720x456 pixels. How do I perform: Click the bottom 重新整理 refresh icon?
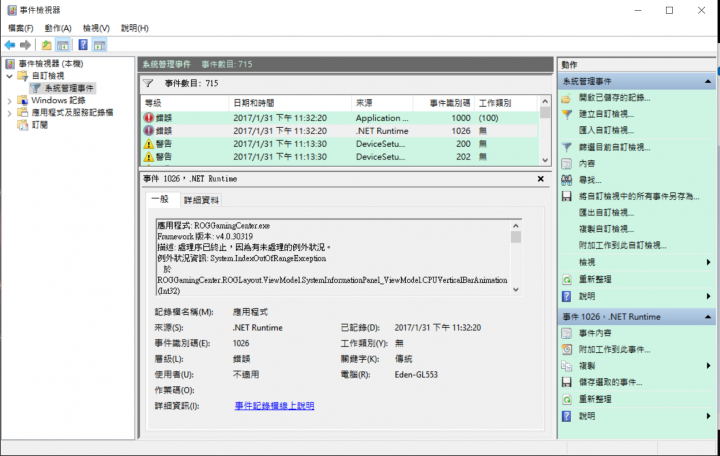click(x=567, y=399)
